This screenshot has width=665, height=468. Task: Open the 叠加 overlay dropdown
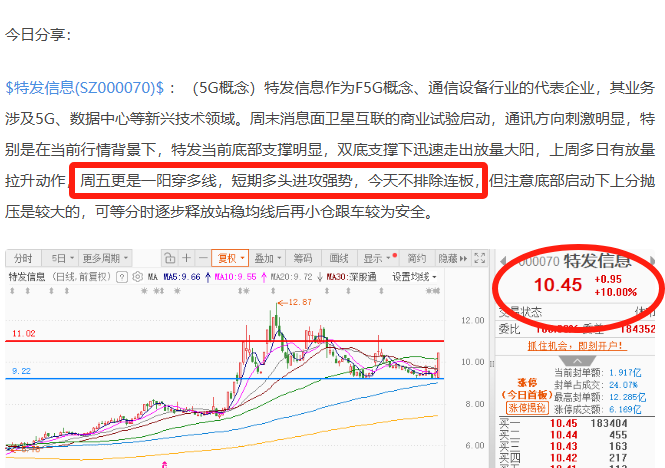point(268,258)
